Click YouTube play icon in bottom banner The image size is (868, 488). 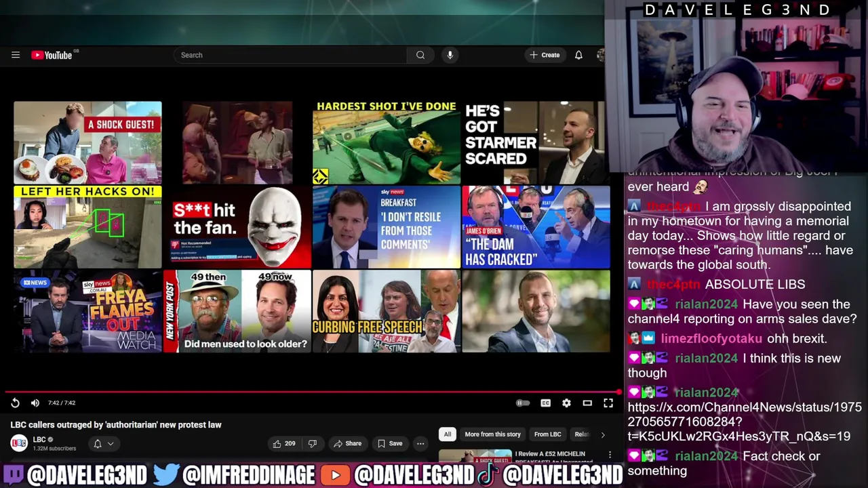tap(335, 475)
